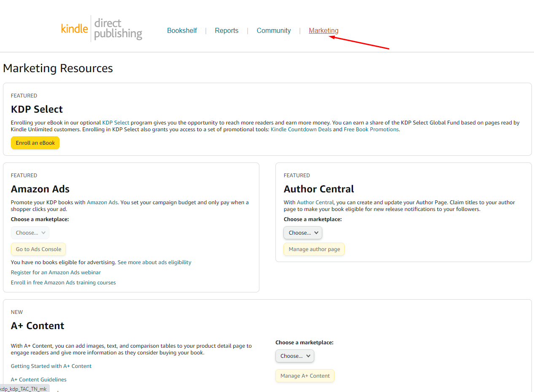Screen dimensions: 534x392
Task: Click the KDP Select link in description
Action: point(116,123)
